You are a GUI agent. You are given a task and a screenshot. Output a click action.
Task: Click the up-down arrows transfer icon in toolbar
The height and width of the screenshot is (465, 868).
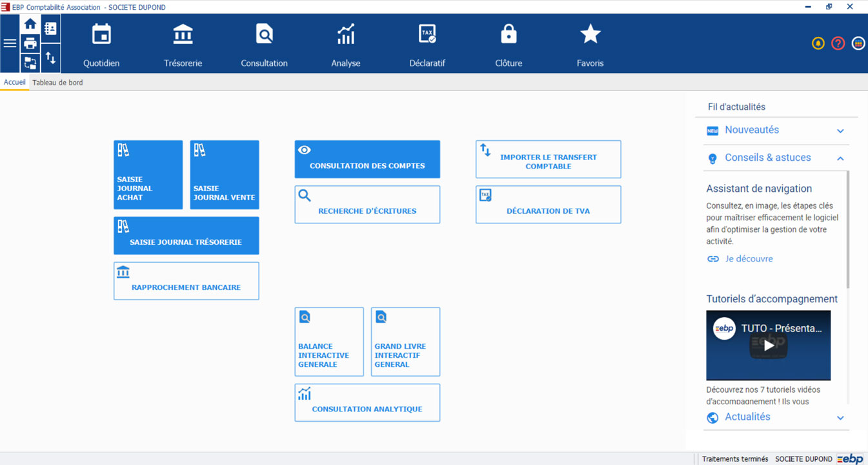50,58
